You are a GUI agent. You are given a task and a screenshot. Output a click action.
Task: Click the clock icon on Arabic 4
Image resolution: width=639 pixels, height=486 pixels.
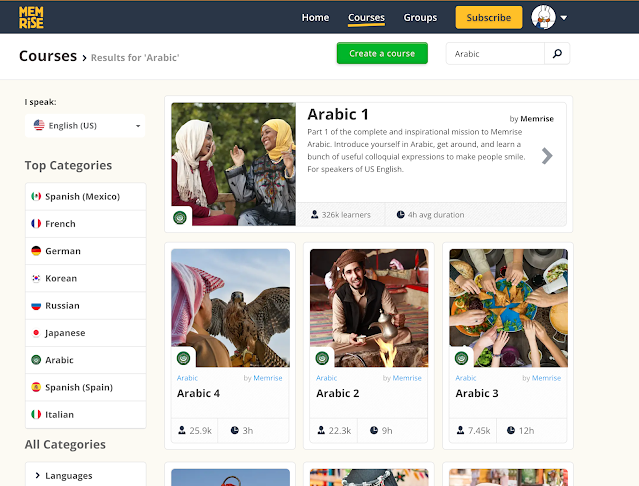(235, 430)
